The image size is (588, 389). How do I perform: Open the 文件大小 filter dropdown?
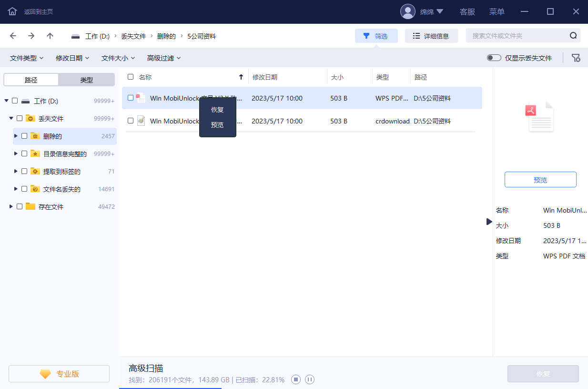(118, 58)
